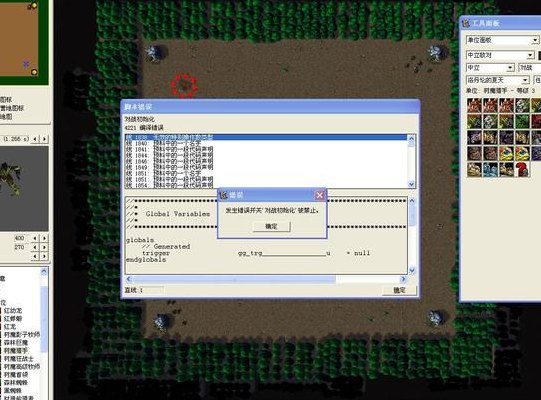Select the red-circled unit on the map
Screen dimensions: 541x400
185,85
